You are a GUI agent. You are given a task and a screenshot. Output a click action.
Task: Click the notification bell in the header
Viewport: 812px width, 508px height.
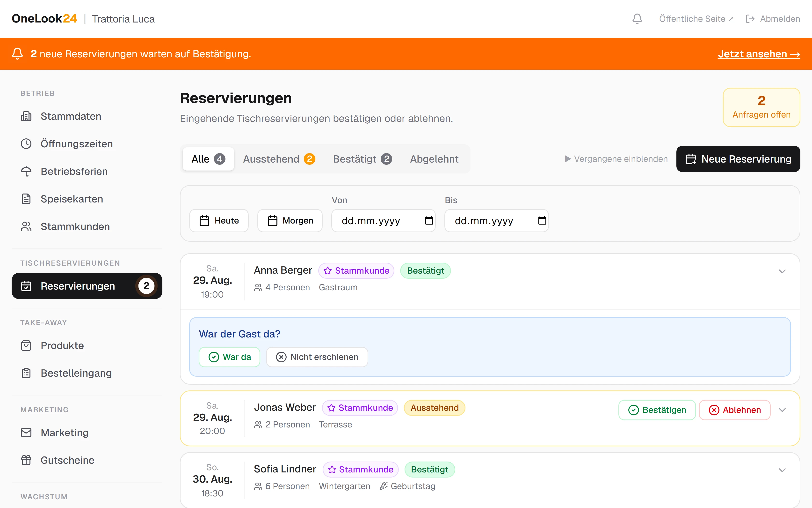637,19
